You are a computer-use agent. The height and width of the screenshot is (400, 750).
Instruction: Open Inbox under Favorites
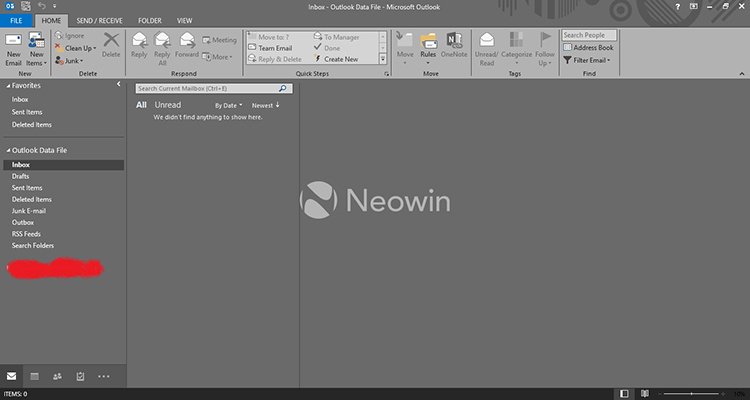pos(20,100)
